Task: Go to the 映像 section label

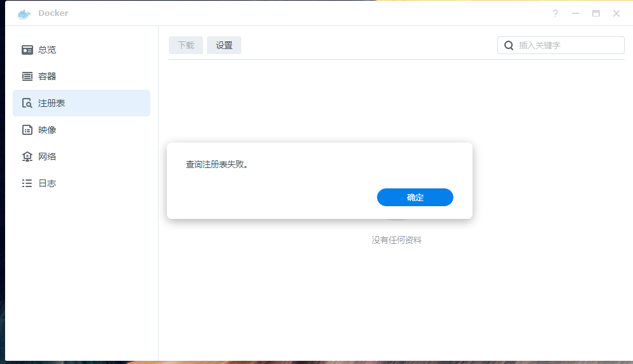Action: point(47,130)
